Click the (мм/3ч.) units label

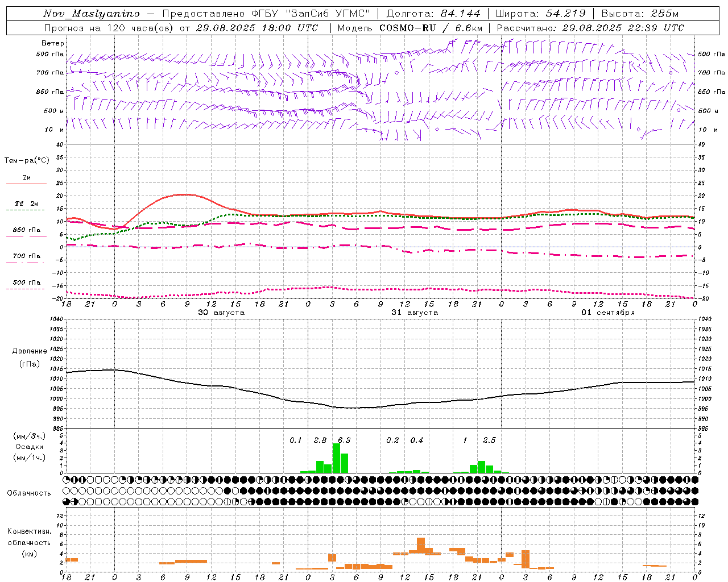point(30,436)
